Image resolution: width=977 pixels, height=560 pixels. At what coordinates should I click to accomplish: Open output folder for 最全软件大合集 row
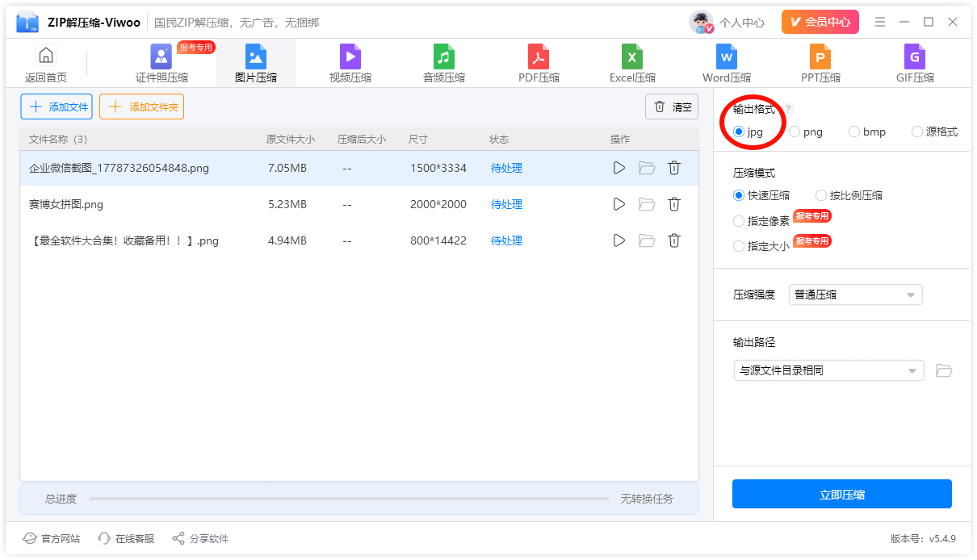(x=647, y=240)
